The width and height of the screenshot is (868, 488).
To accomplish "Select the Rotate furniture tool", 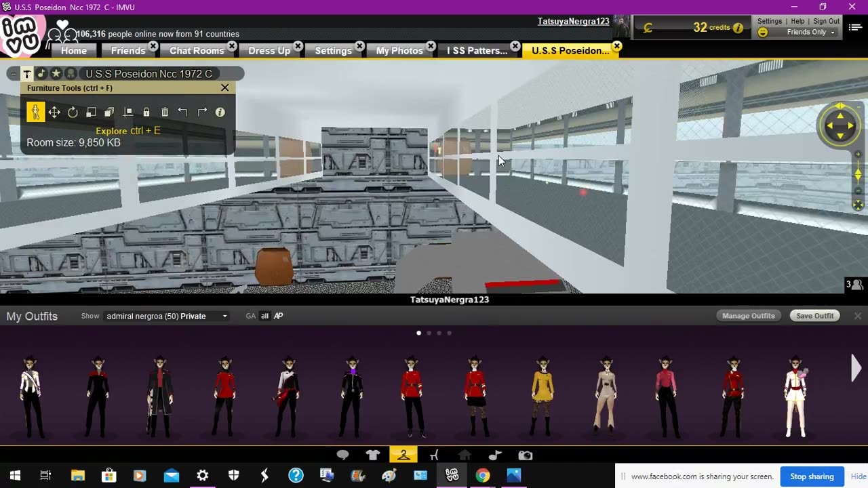I will [73, 112].
